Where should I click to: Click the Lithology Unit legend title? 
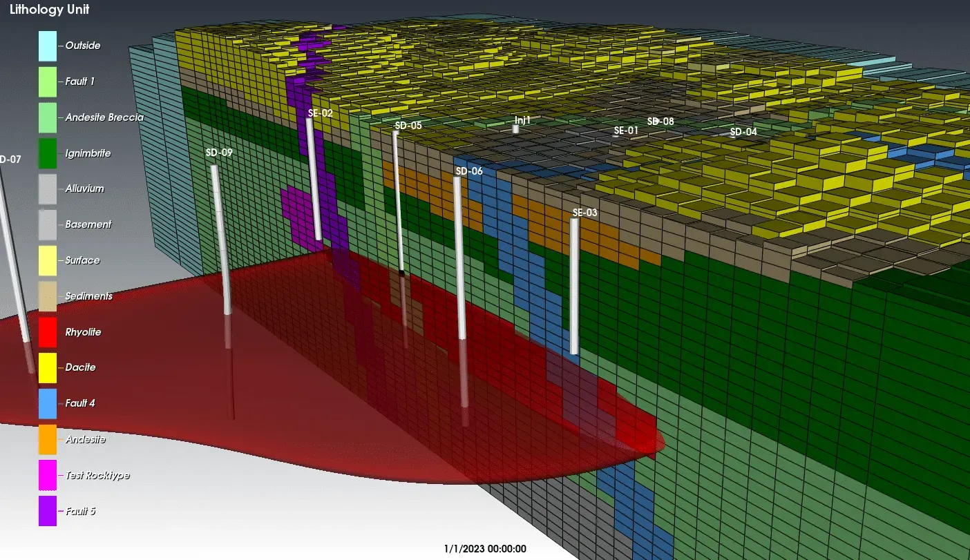tap(49, 10)
